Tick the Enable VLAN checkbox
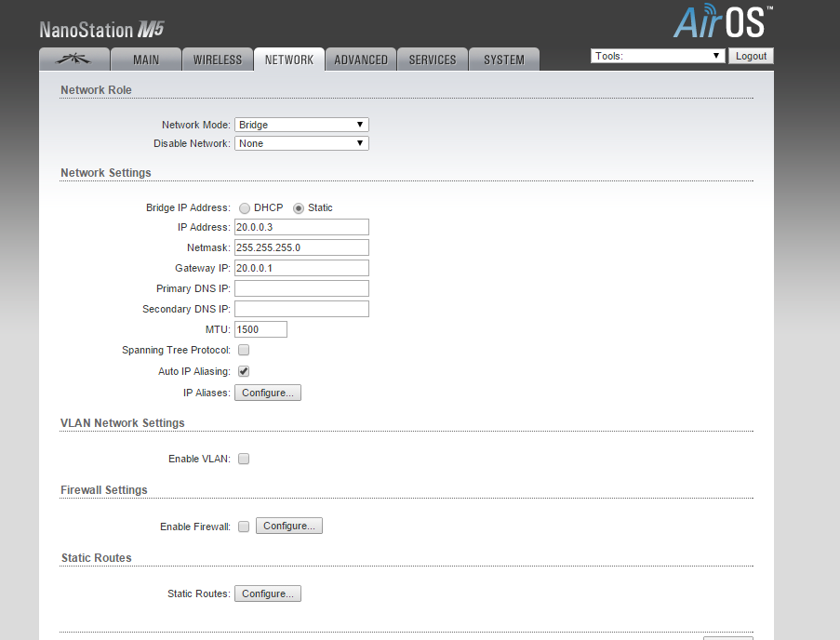This screenshot has height=640, width=840. pyautogui.click(x=244, y=459)
